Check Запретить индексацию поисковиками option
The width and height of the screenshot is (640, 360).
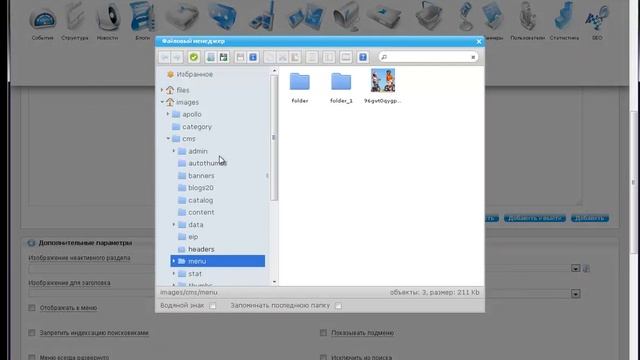[32, 333]
